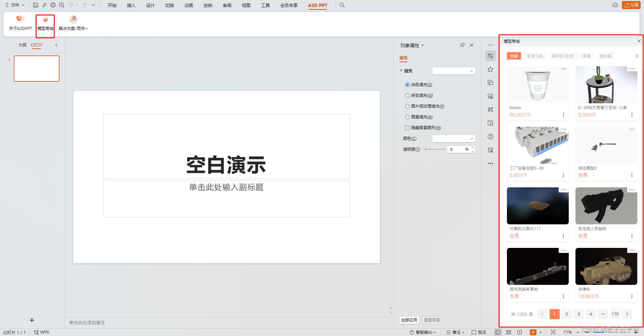Pin the 对象属性 panel
Image resolution: width=644 pixels, height=336 pixels.
click(x=462, y=45)
